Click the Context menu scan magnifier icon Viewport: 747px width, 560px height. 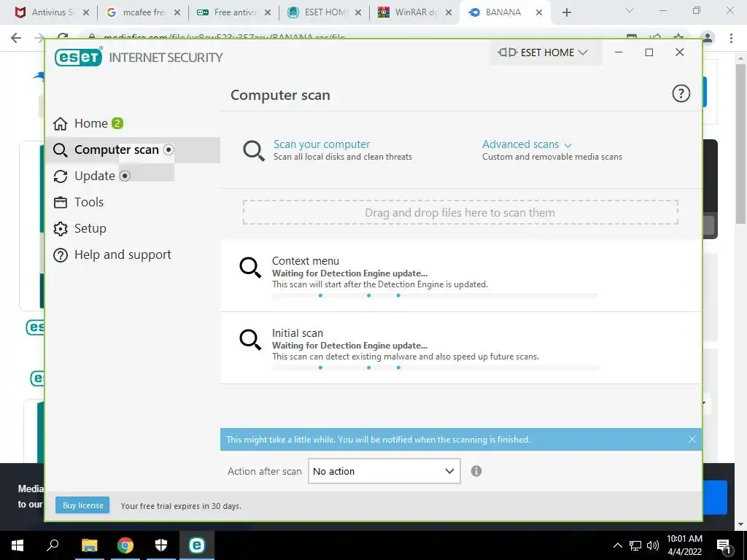click(250, 268)
